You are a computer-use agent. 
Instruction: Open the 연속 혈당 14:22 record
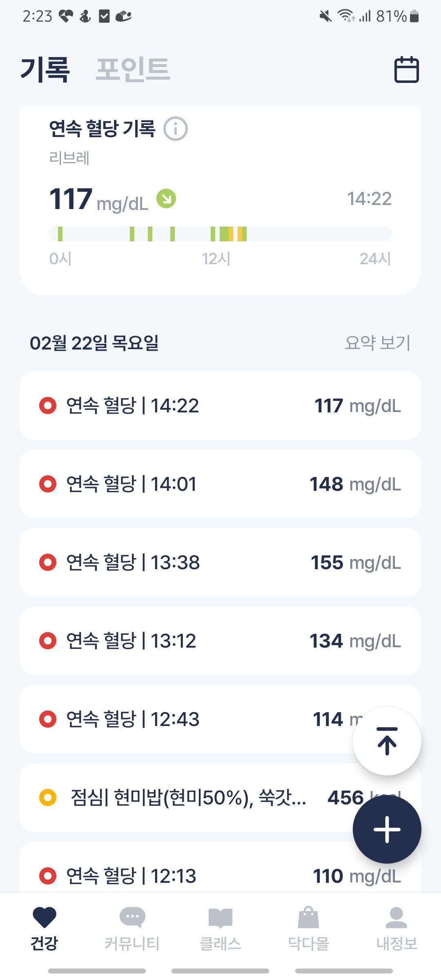pos(220,405)
